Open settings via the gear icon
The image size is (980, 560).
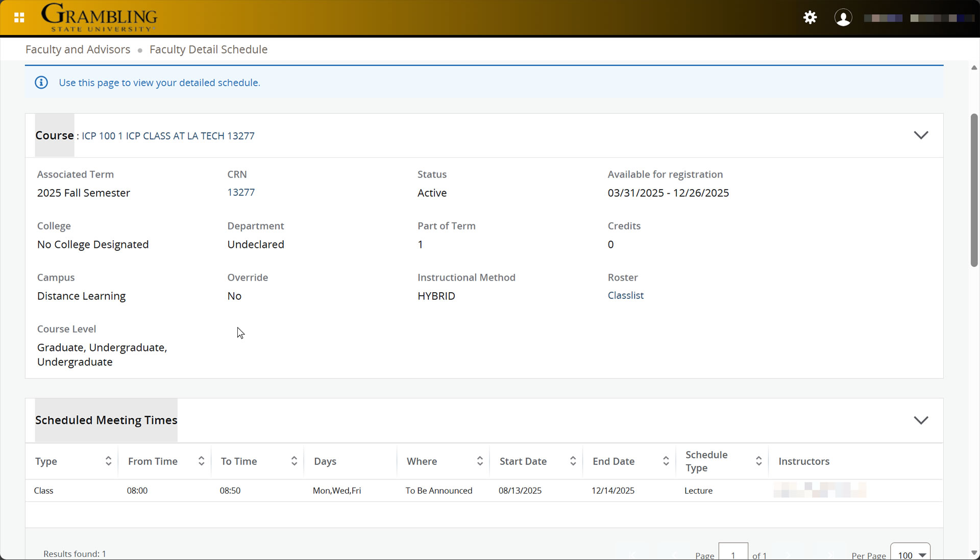pyautogui.click(x=810, y=17)
